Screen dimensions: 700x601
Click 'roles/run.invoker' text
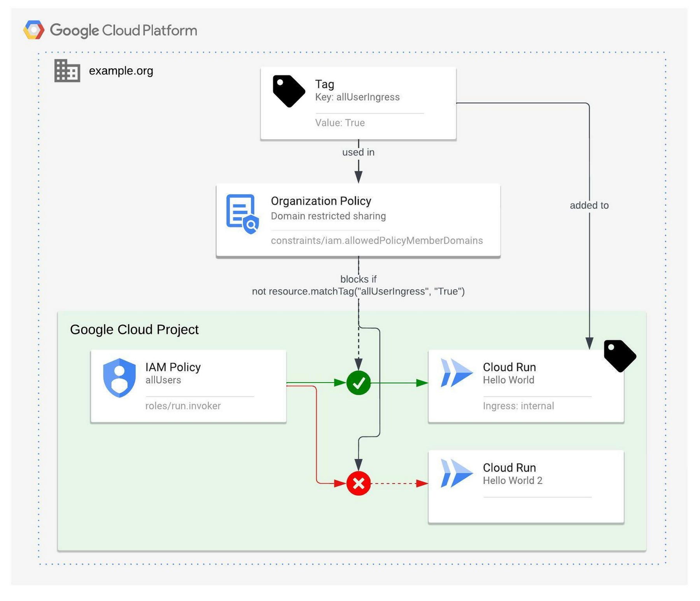click(183, 406)
